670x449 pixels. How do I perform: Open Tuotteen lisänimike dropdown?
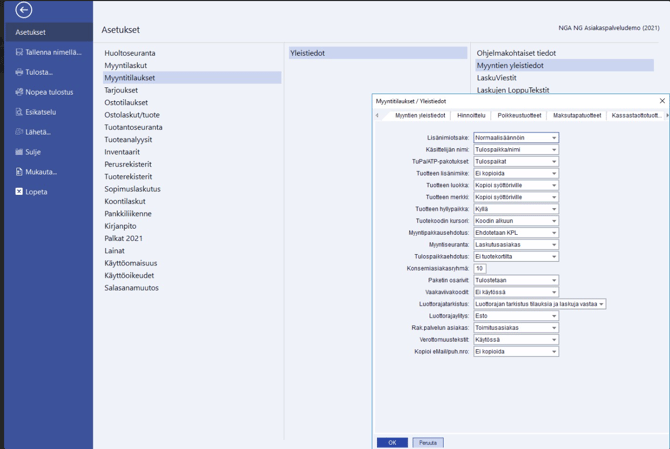(x=516, y=173)
